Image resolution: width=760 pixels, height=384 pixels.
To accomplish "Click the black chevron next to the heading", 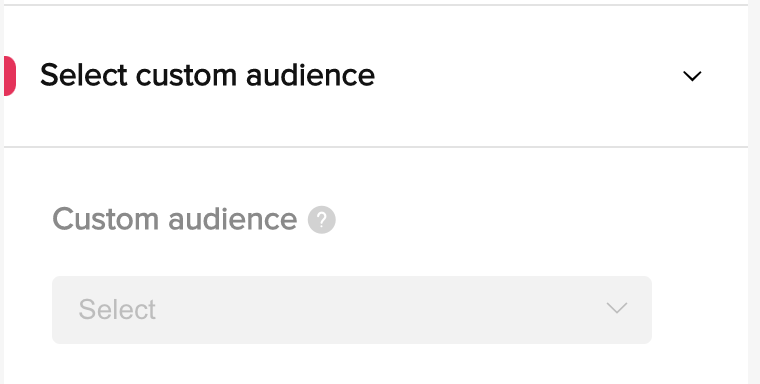I will point(692,76).
